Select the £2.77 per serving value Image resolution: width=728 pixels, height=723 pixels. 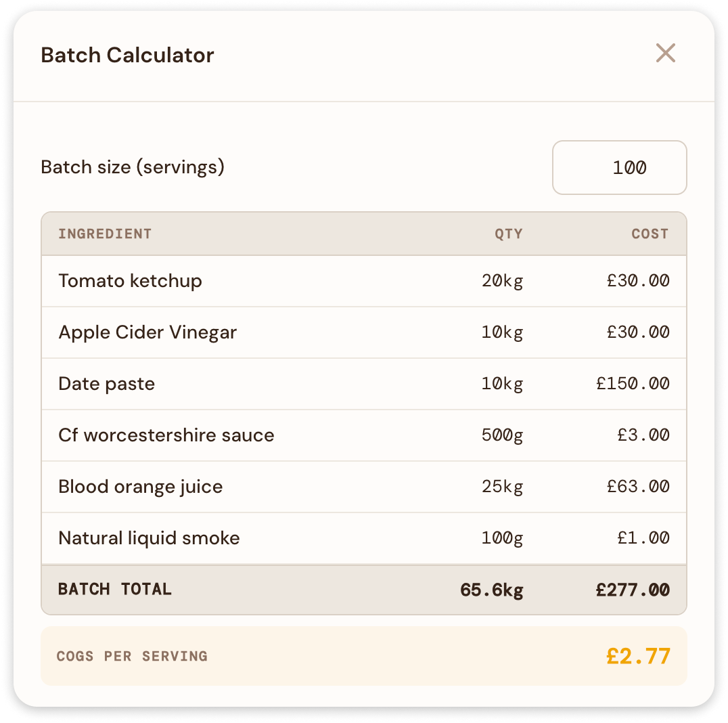[637, 656]
